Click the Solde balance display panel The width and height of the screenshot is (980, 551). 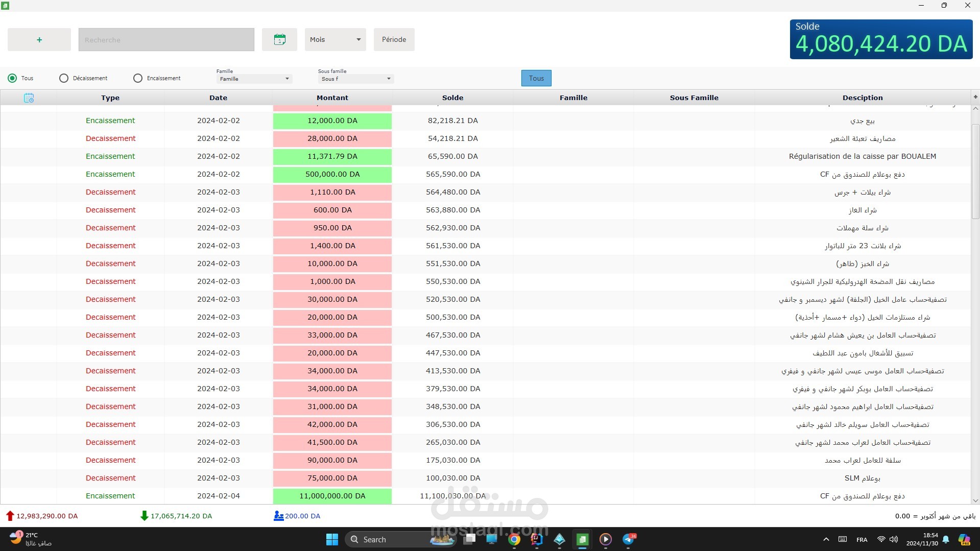881,39
